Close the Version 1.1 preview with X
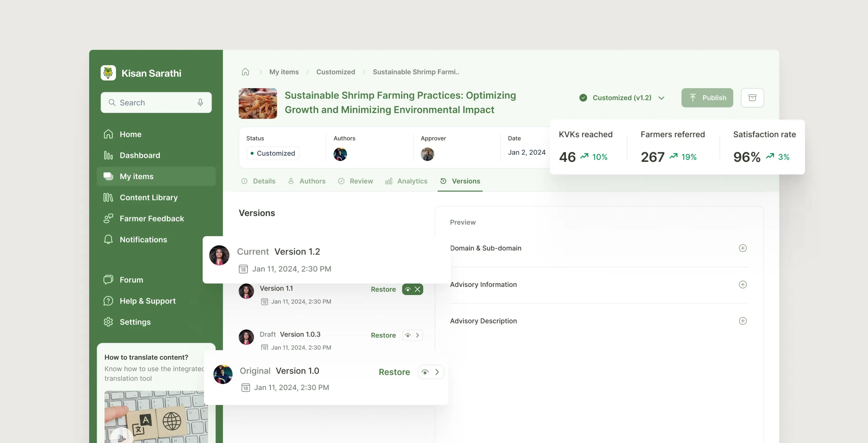 (x=417, y=289)
